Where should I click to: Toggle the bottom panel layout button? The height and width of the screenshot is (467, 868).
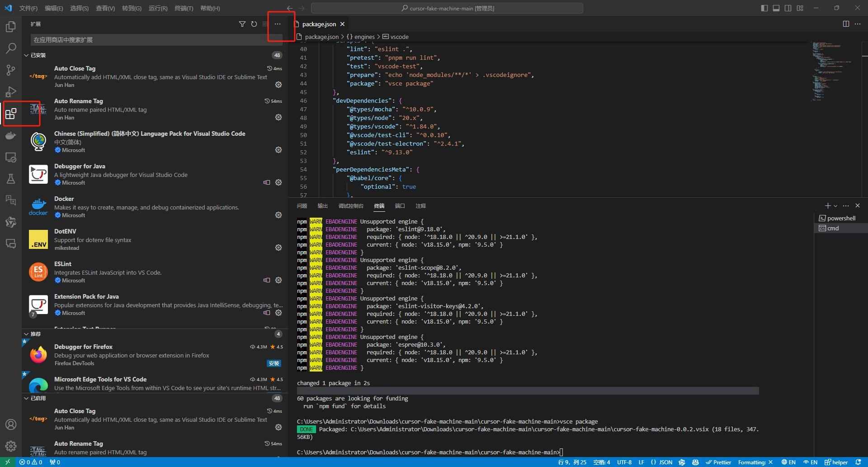[x=776, y=8]
